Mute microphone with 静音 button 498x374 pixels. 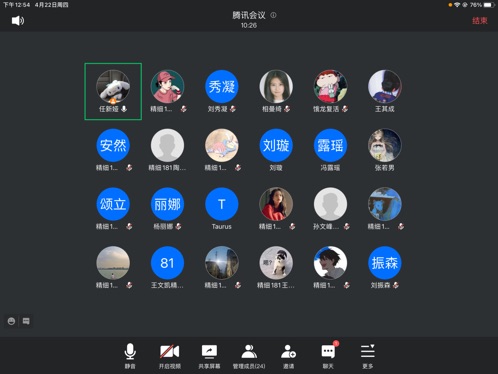[130, 356]
